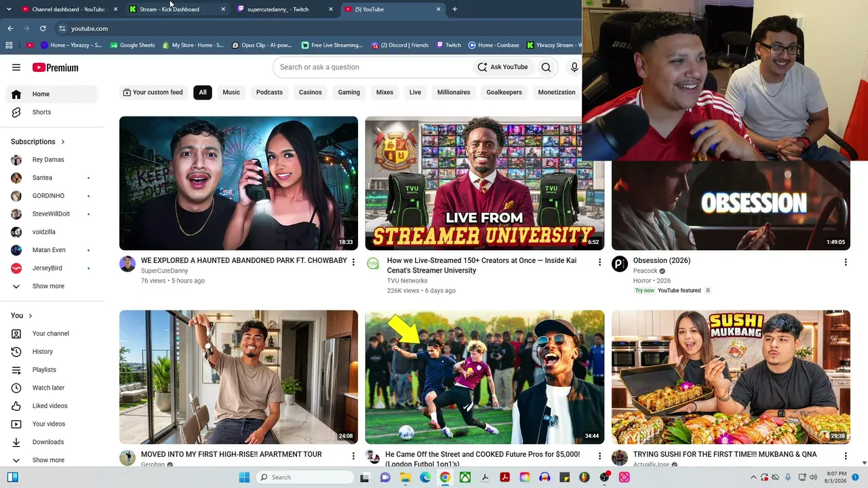Open the Ask YouTube assistant
Image resolution: width=868 pixels, height=488 pixels.
pyautogui.click(x=502, y=67)
